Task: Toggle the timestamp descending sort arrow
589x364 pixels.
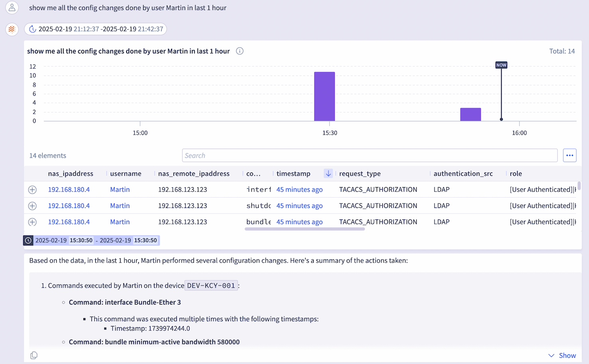Action: (x=328, y=174)
